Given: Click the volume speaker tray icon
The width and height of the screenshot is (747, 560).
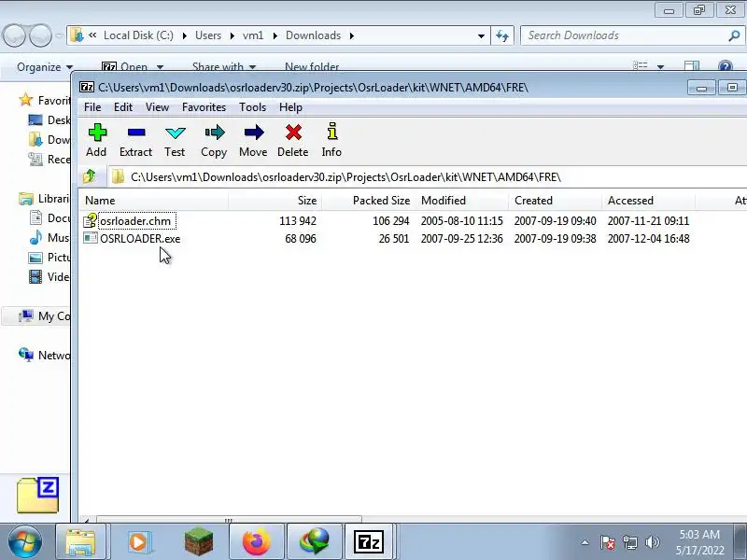Looking at the screenshot, I should [652, 542].
